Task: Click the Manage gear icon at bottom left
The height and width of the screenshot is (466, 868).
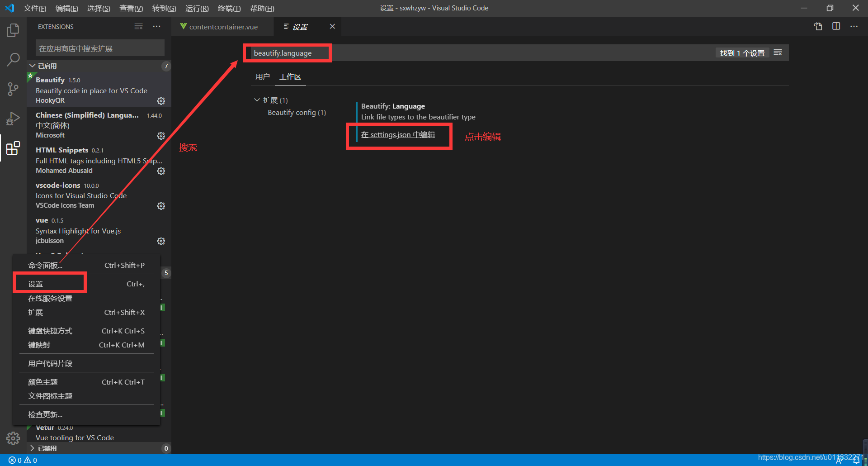Action: point(13,438)
